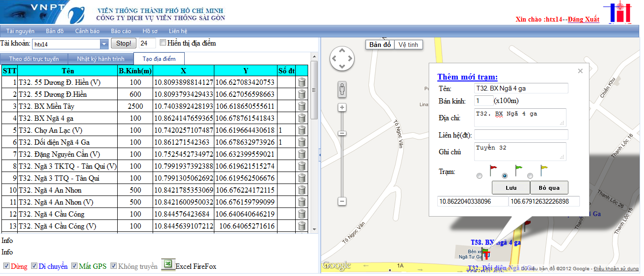Open the Tài nguyên menu
Image resolution: width=644 pixels, height=276 pixels.
21,31
